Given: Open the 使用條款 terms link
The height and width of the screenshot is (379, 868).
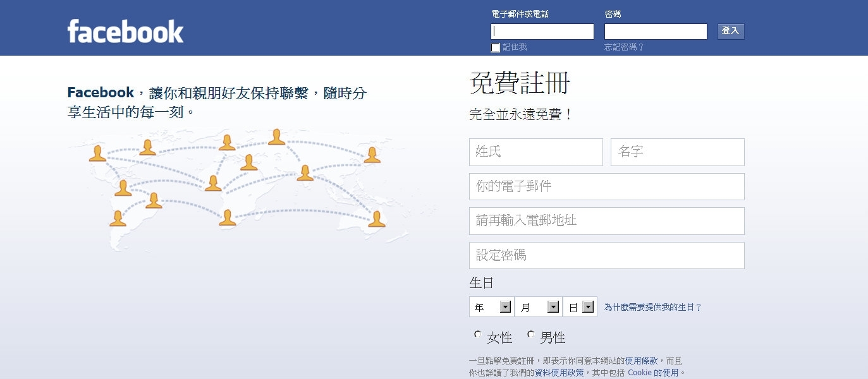Looking at the screenshot, I should pyautogui.click(x=641, y=361).
